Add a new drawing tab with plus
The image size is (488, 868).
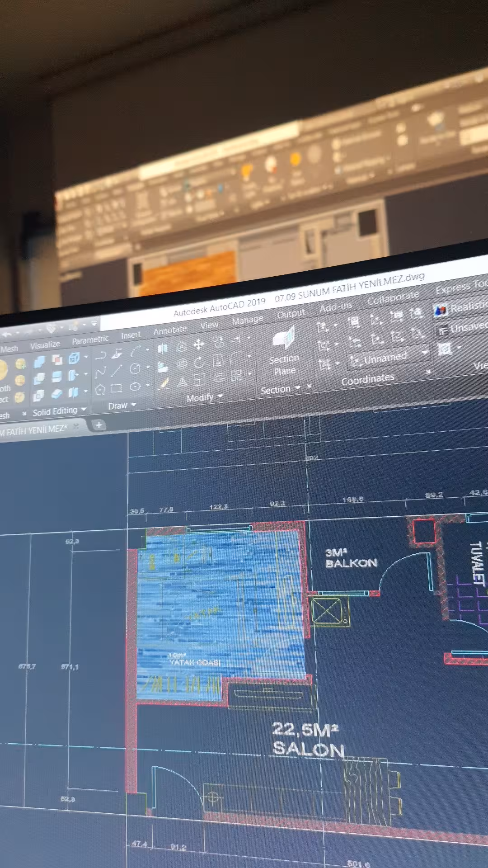(99, 425)
